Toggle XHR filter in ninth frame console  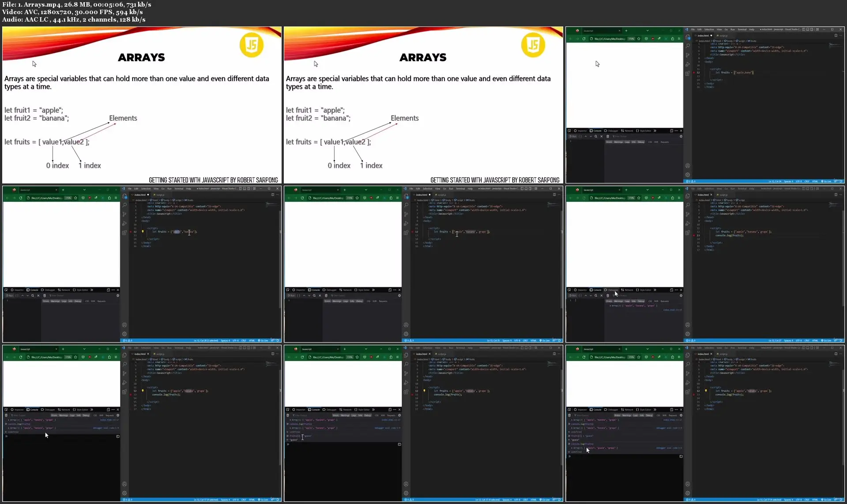pyautogui.click(x=664, y=415)
